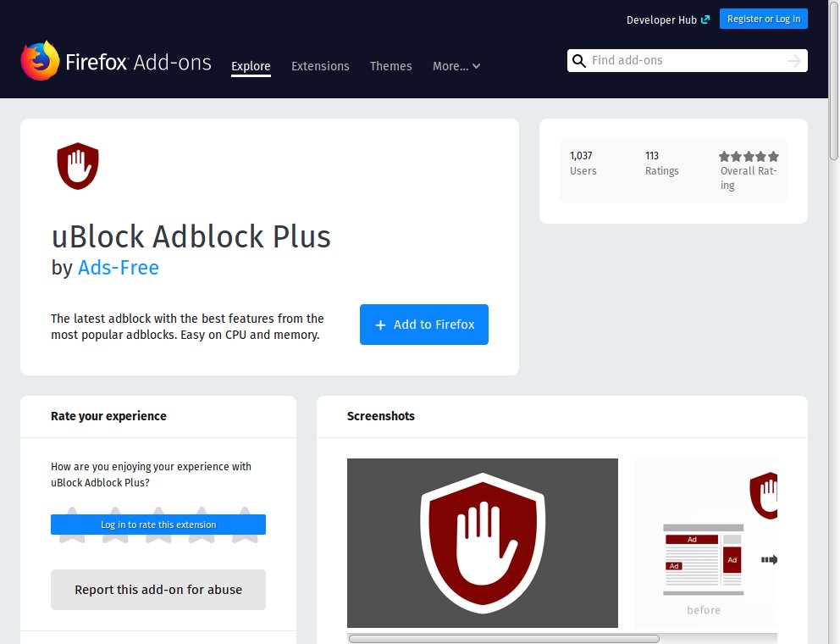Click the uBlock Adblock Plus shield icon
The height and width of the screenshot is (644, 840).
tap(78, 166)
